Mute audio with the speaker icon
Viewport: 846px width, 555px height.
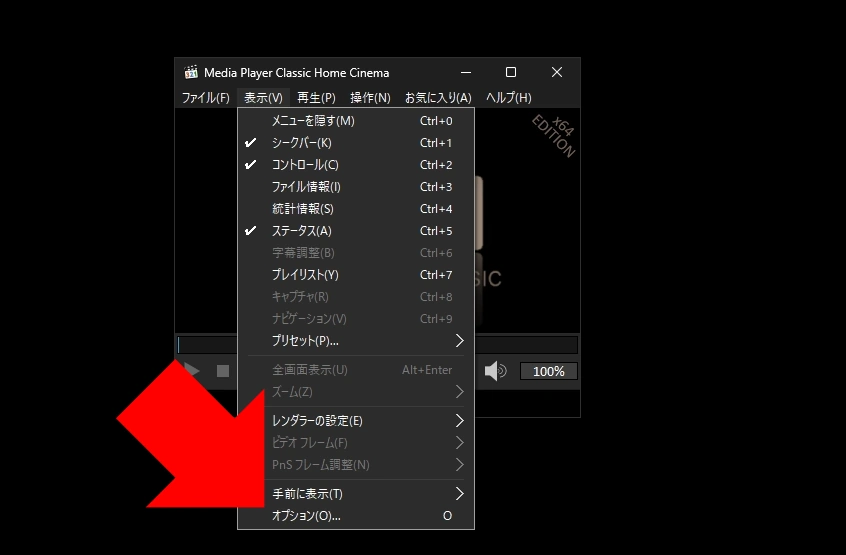point(495,371)
